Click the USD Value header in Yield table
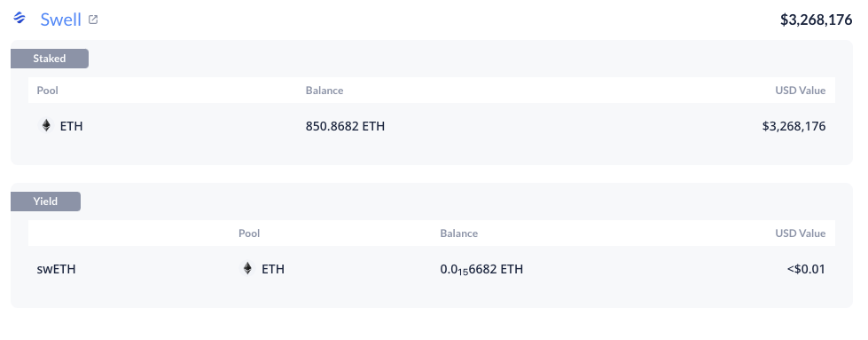868x340 pixels. 801,233
